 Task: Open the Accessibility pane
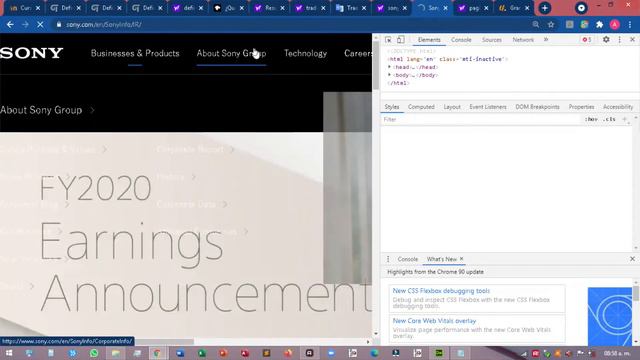coord(618,107)
